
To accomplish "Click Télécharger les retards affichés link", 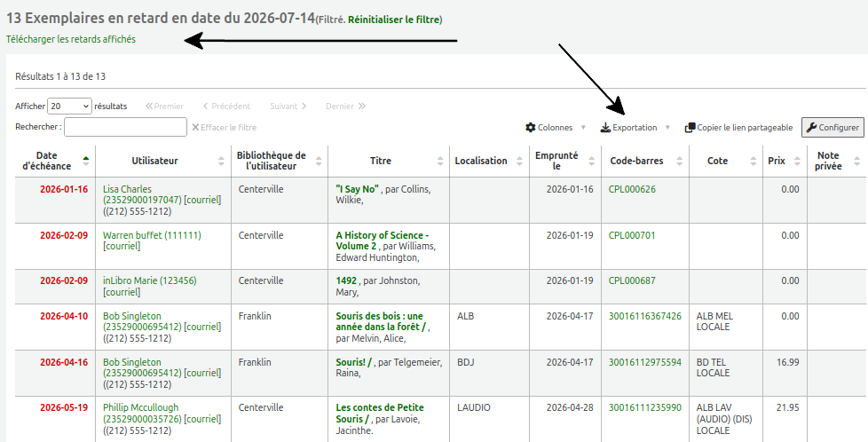I will tap(71, 39).
